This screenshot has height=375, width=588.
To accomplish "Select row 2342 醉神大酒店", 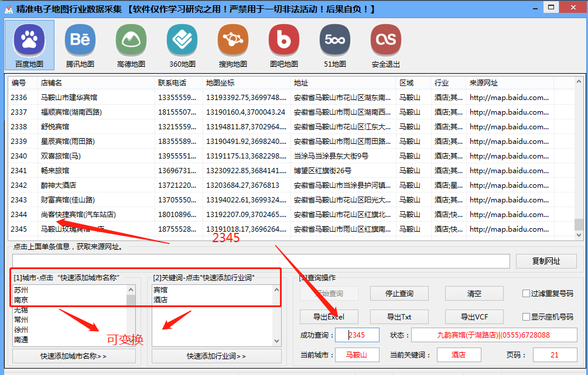I will click(291, 185).
